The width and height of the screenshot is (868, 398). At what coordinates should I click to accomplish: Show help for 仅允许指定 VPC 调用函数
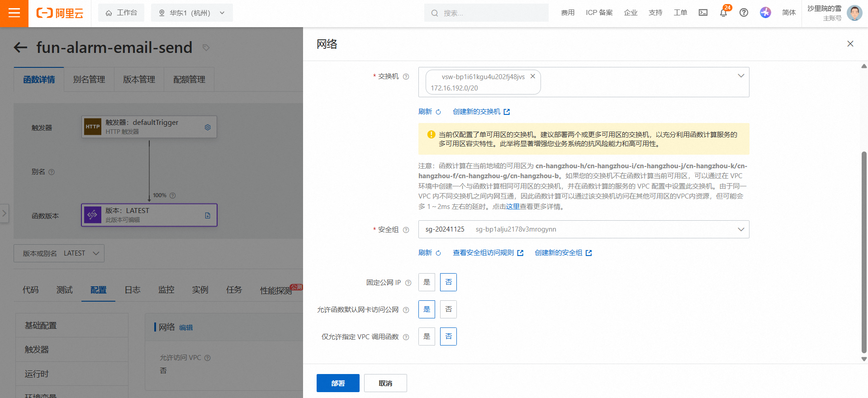(406, 337)
